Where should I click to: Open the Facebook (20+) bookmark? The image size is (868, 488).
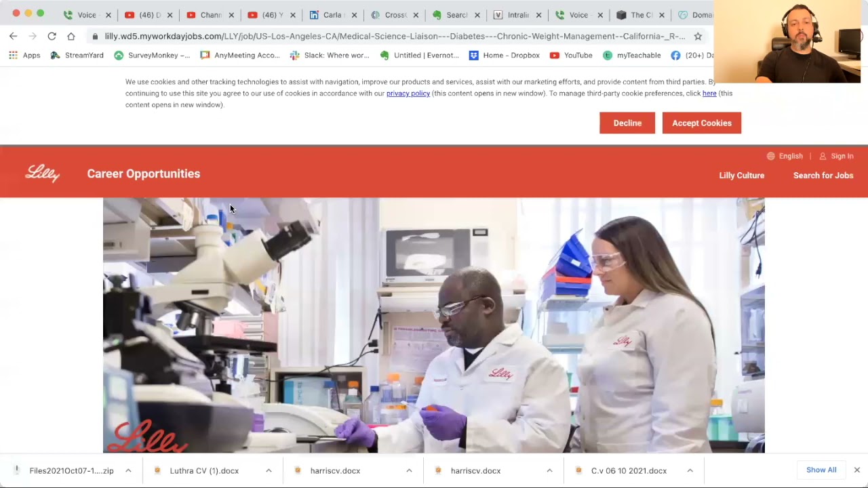[x=692, y=55]
